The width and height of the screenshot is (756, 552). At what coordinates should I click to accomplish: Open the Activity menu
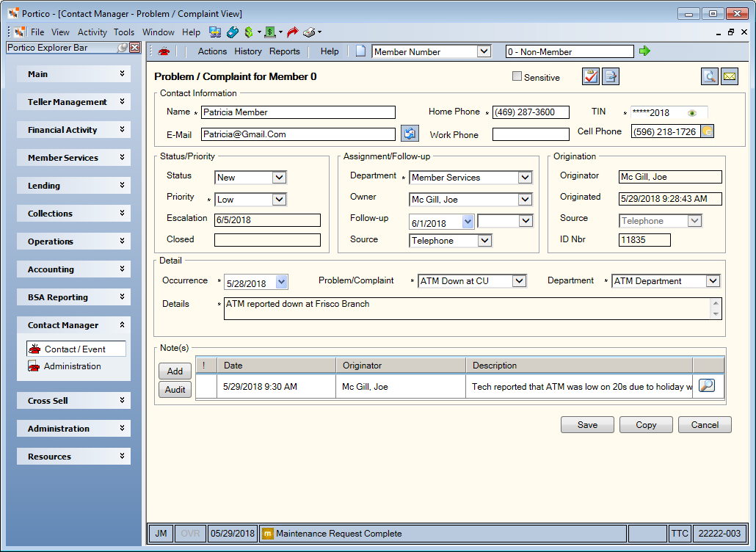point(92,32)
